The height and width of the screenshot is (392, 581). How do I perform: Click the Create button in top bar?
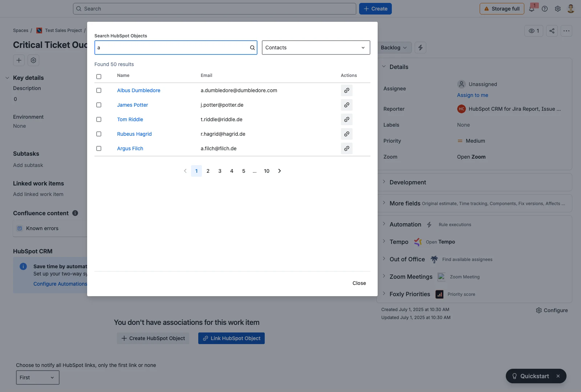375,9
